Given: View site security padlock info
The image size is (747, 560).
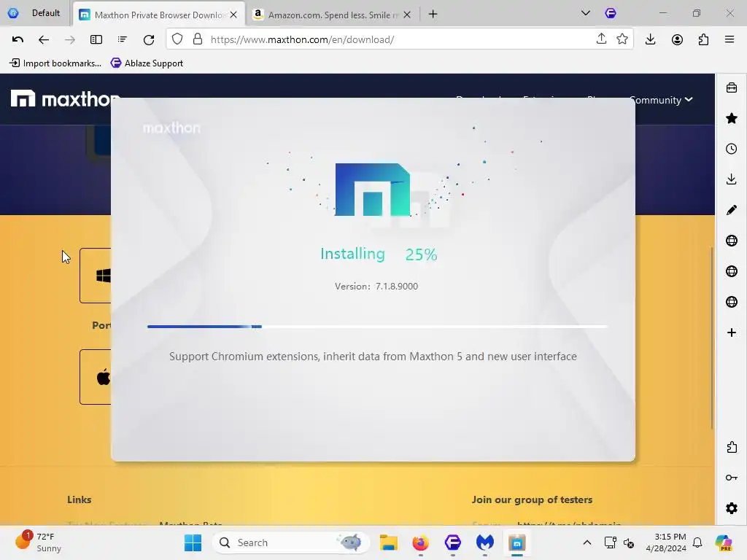Looking at the screenshot, I should tap(198, 39).
